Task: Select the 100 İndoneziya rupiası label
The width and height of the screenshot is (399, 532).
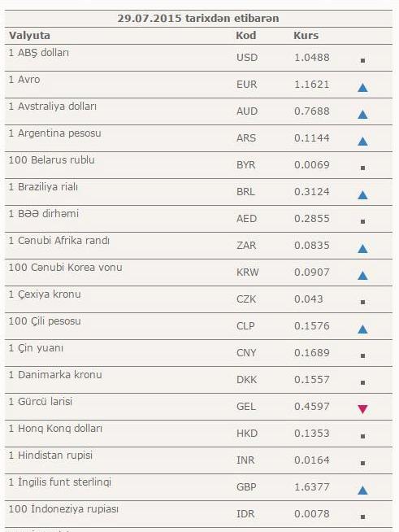Action: click(x=63, y=508)
